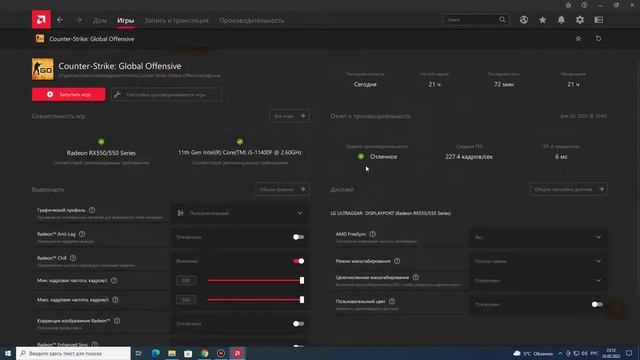Go forward with the right arrow icon

pos(78,20)
